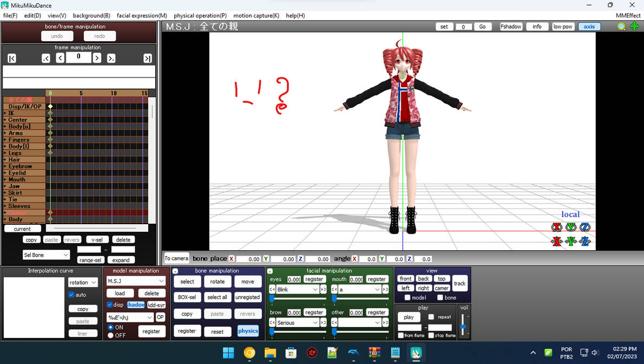644x364 pixels.
Task: Open the Blink eyes morph dropdown
Action: coord(298,290)
